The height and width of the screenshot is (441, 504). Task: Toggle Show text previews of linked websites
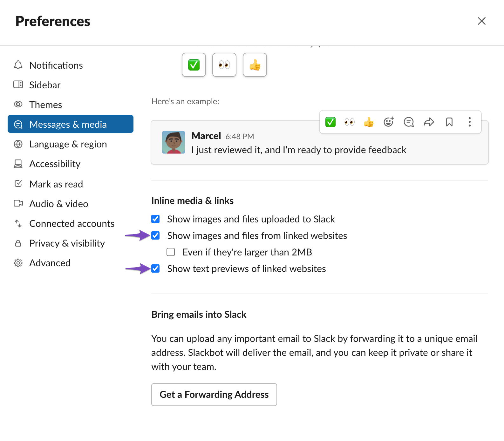coord(155,268)
